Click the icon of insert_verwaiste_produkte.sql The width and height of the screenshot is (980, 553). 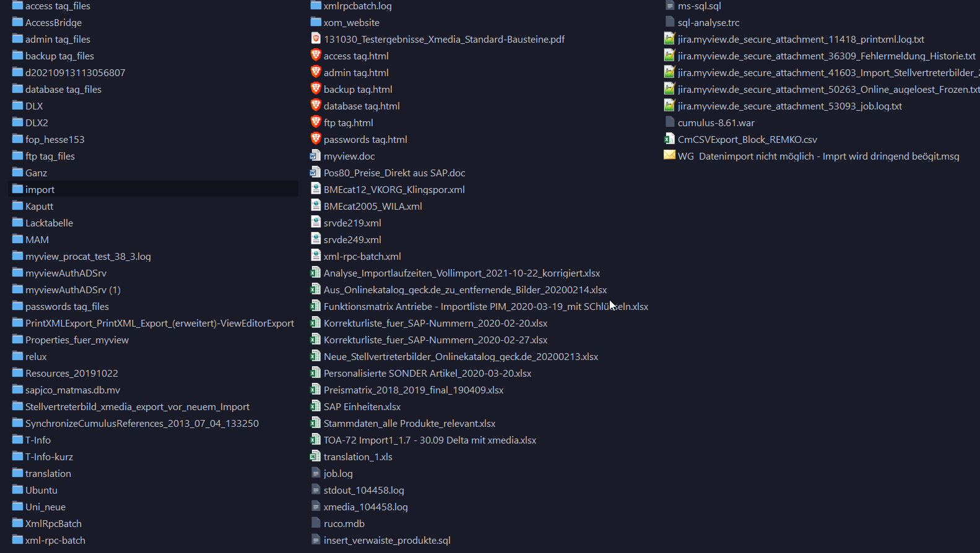[x=316, y=540]
